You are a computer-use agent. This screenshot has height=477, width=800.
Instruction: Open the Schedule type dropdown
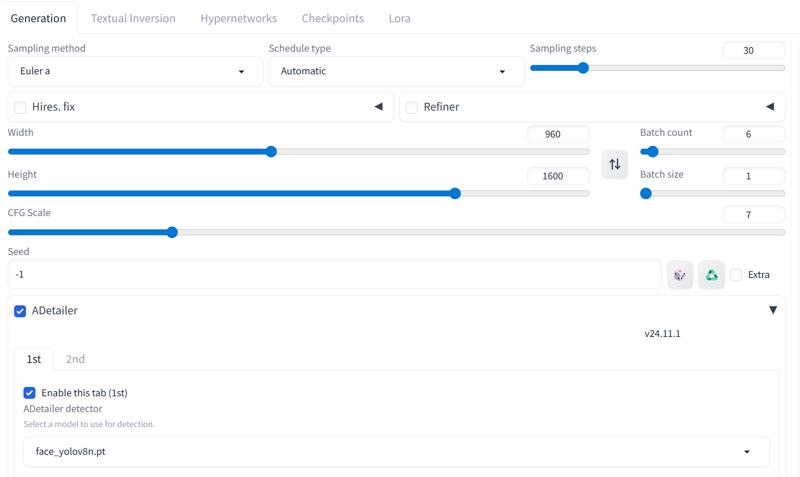(x=396, y=71)
